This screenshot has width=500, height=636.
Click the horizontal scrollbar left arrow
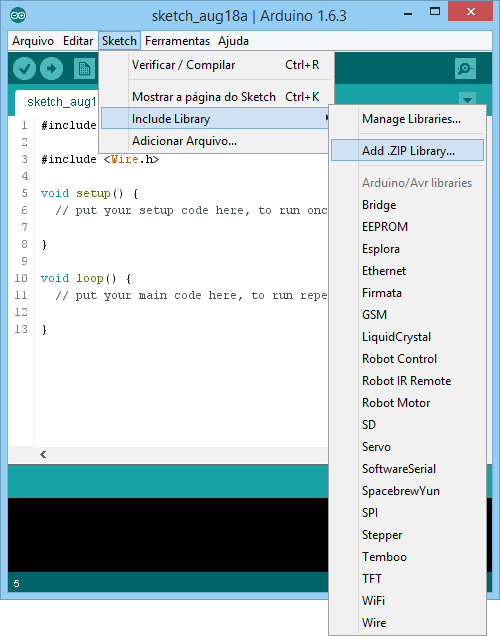click(43, 455)
